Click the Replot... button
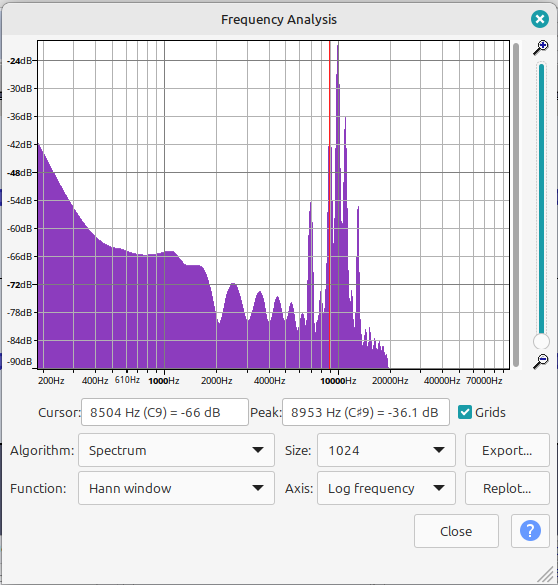 tap(507, 488)
